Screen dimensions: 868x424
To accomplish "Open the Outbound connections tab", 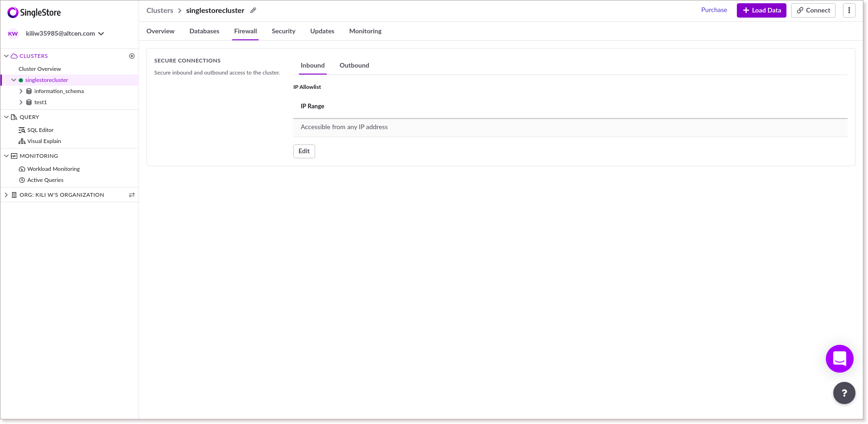I will click(x=354, y=65).
